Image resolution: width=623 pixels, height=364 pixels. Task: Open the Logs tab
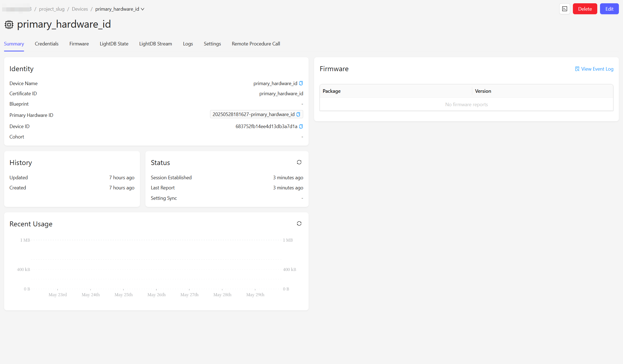click(188, 44)
